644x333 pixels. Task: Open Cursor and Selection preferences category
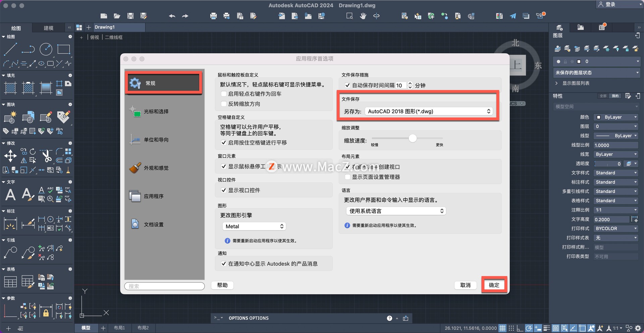[164, 111]
